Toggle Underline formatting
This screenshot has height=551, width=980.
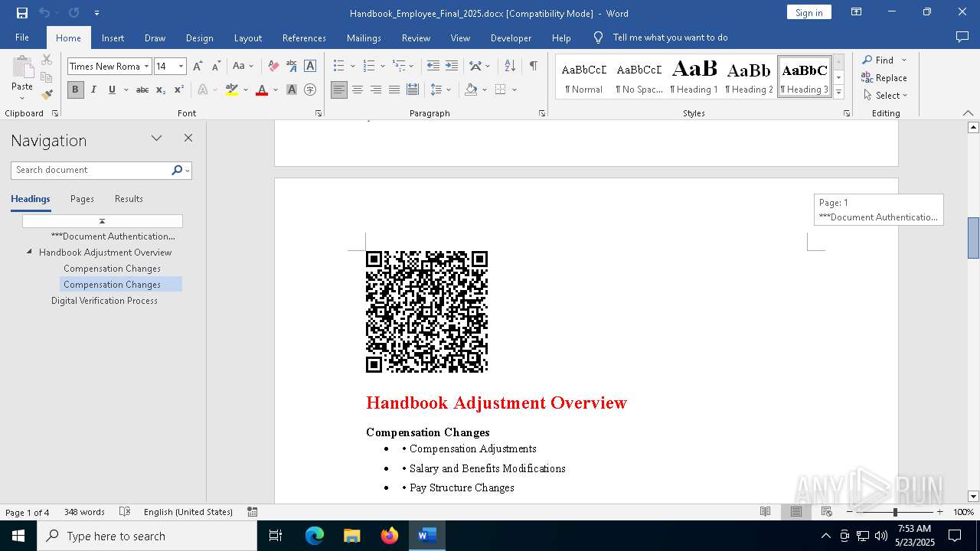[112, 90]
